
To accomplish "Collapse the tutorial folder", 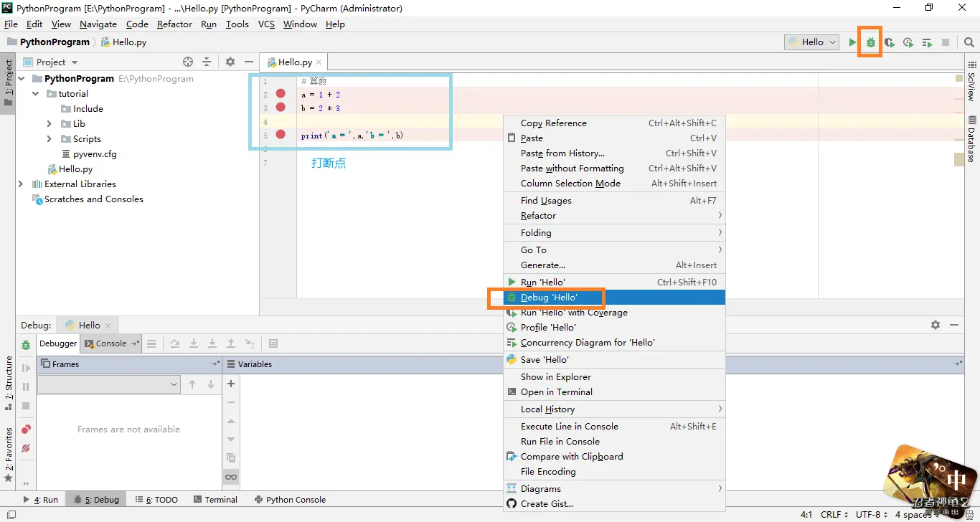I will [36, 93].
